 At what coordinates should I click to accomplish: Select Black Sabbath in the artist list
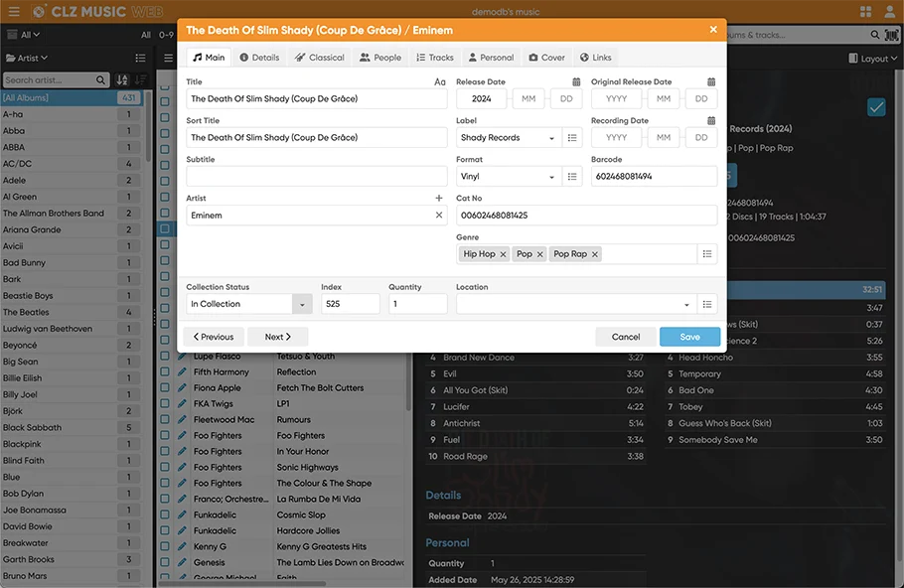tap(71, 428)
